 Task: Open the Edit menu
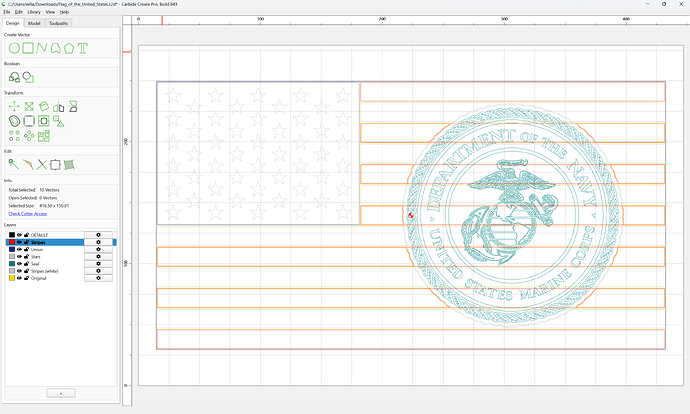(x=18, y=12)
